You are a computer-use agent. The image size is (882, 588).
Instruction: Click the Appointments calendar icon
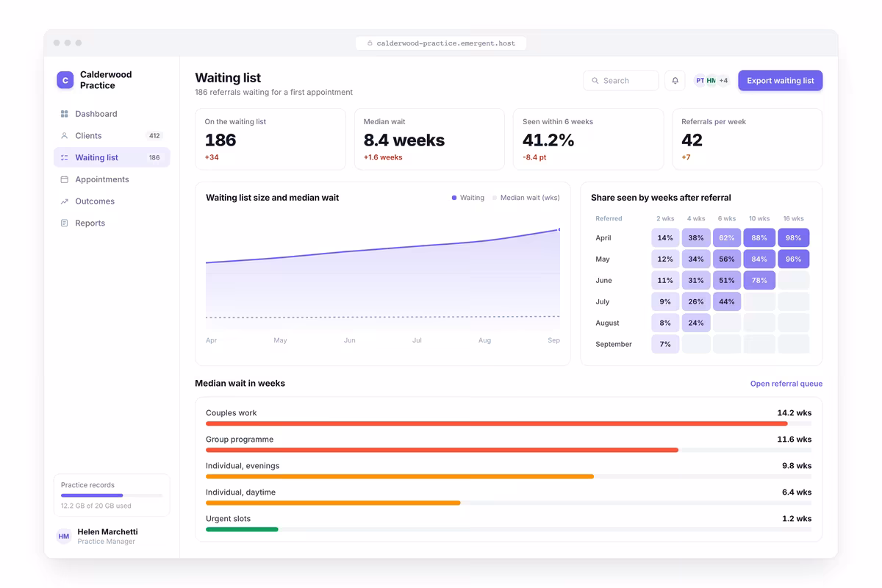pos(64,179)
